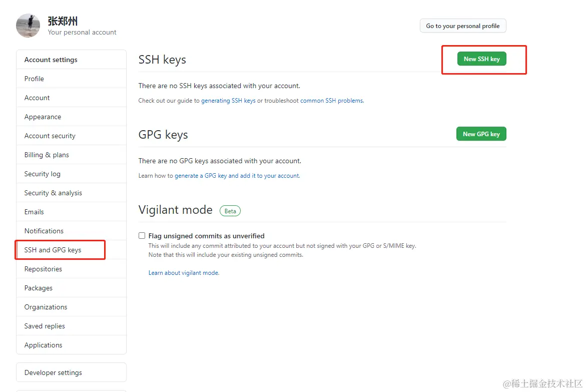The image size is (586, 392).
Task: Open Notifications settings
Action: [x=44, y=231]
